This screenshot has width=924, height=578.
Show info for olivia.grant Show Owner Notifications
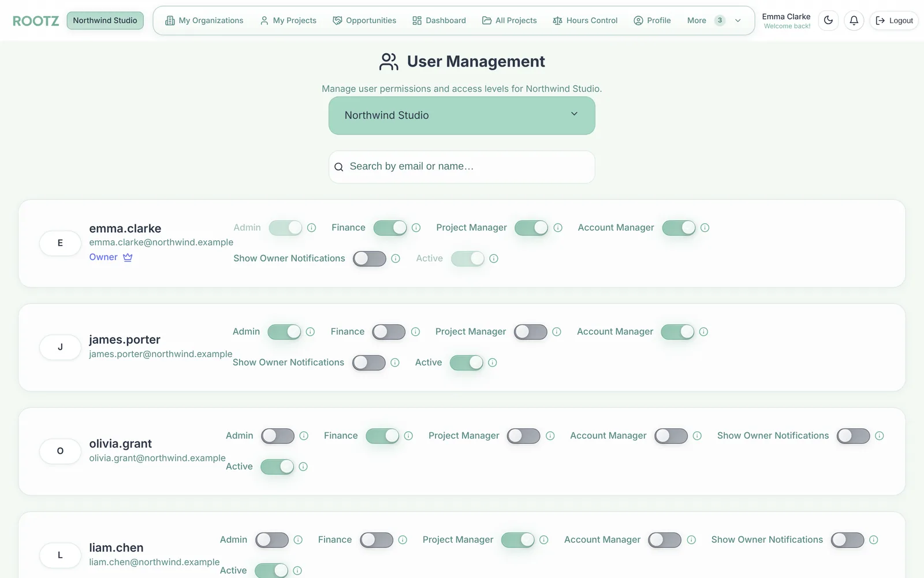879,436
